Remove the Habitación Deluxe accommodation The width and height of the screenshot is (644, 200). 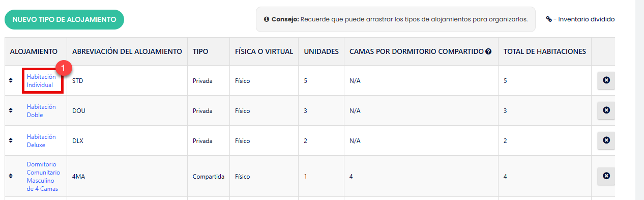point(606,140)
